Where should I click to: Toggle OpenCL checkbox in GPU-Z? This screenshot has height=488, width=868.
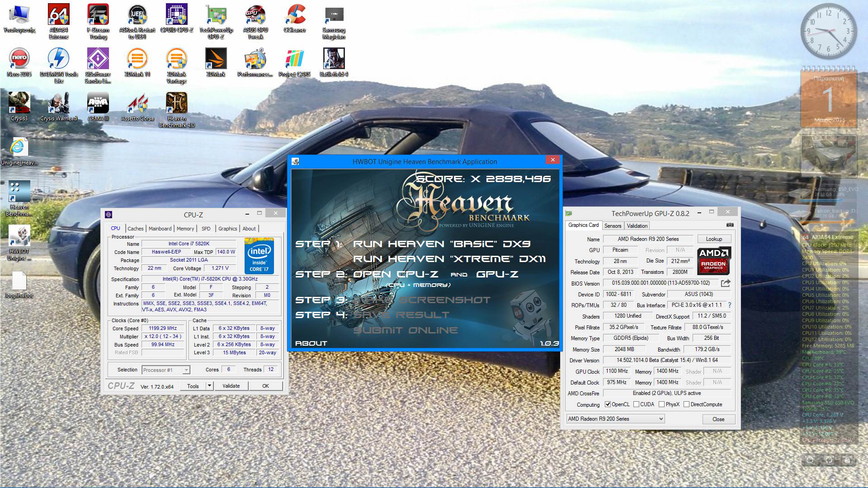pyautogui.click(x=608, y=404)
